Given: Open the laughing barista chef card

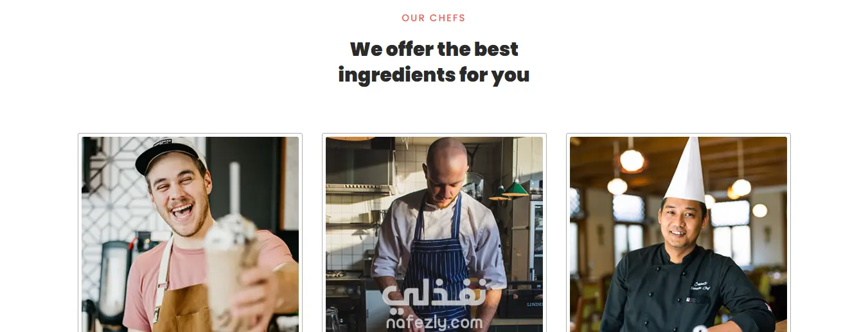Looking at the screenshot, I should [x=190, y=234].
